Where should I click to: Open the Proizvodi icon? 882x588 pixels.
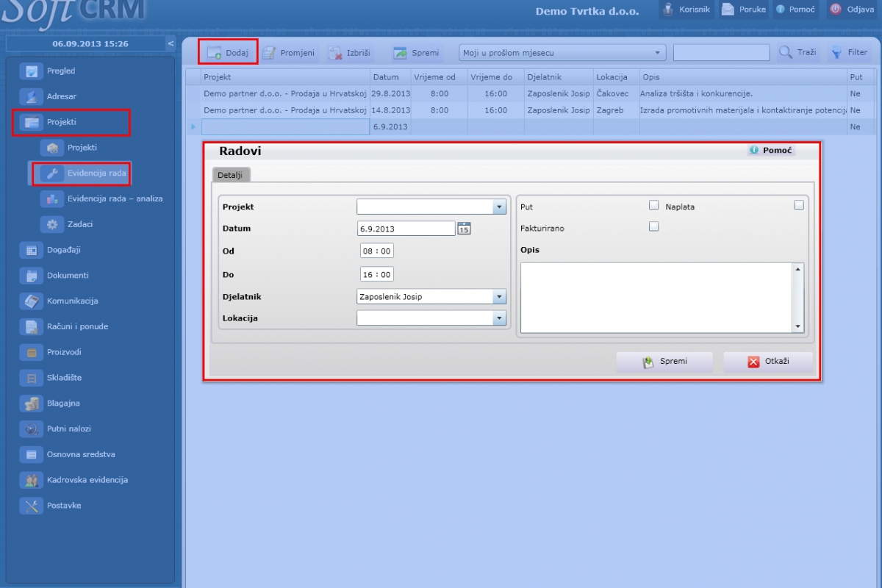pyautogui.click(x=31, y=352)
